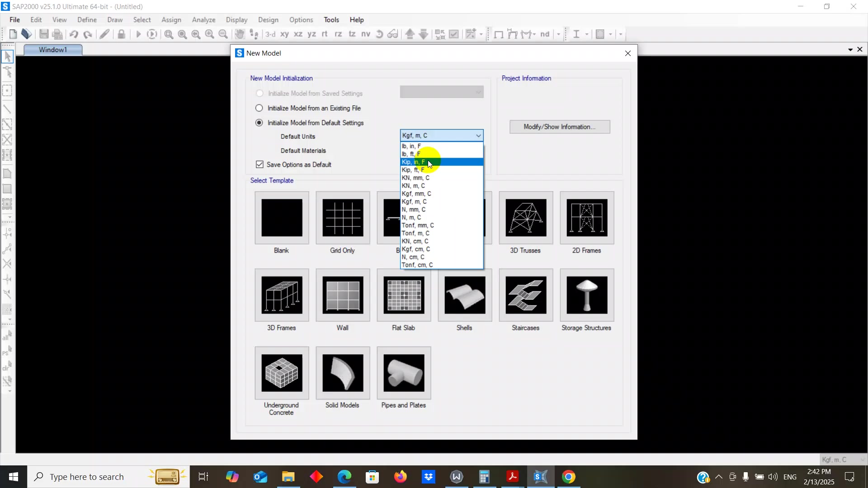The width and height of the screenshot is (868, 488).
Task: Pick 'Tonf, cm, C' units option
Action: point(442,265)
